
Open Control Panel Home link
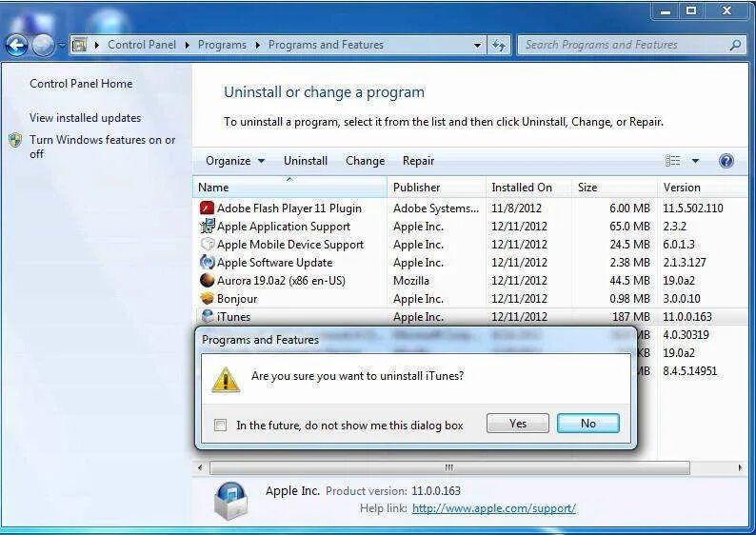(81, 84)
